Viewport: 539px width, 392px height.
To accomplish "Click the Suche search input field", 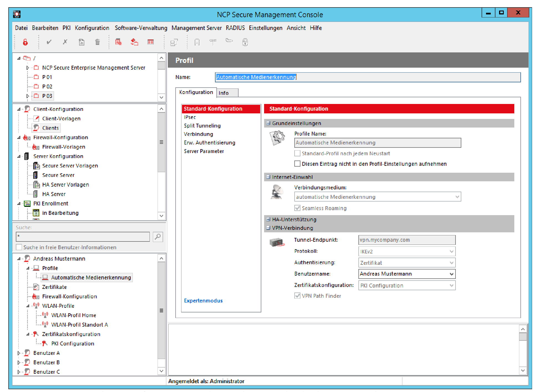I will click(x=83, y=237).
